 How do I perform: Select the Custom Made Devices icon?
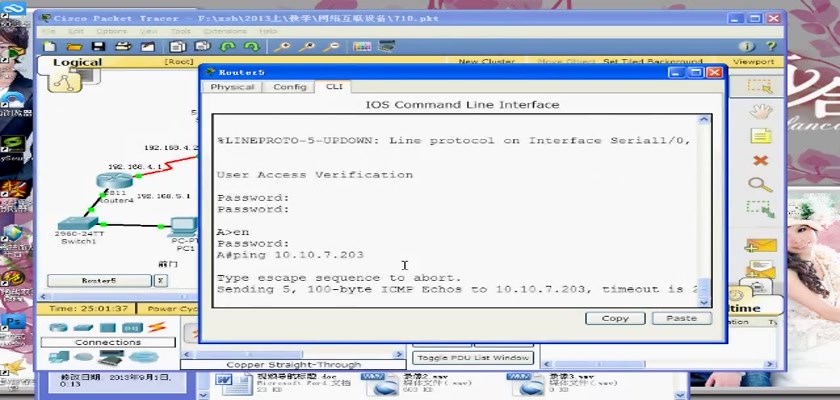[111, 357]
